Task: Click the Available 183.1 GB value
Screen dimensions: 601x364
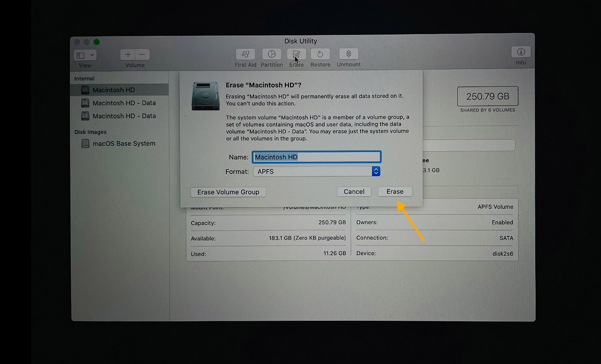Action: (307, 238)
